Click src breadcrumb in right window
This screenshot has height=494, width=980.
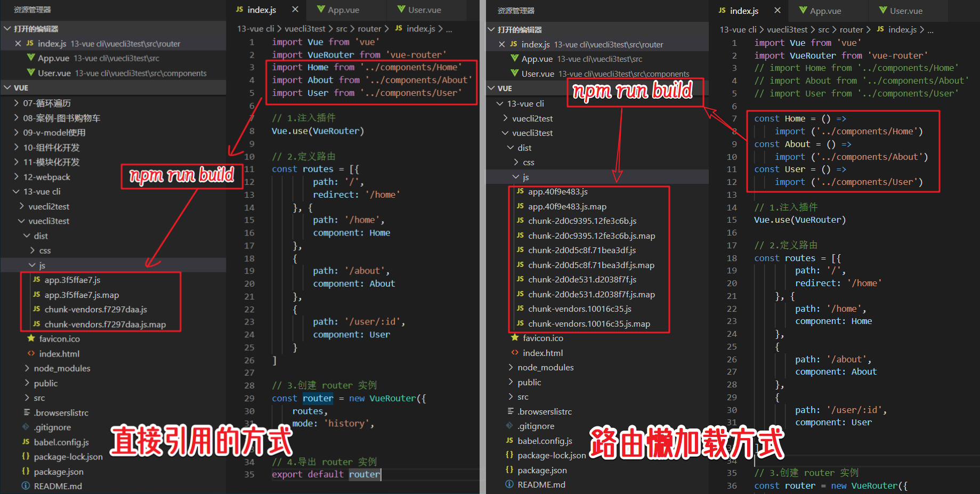pos(823,30)
